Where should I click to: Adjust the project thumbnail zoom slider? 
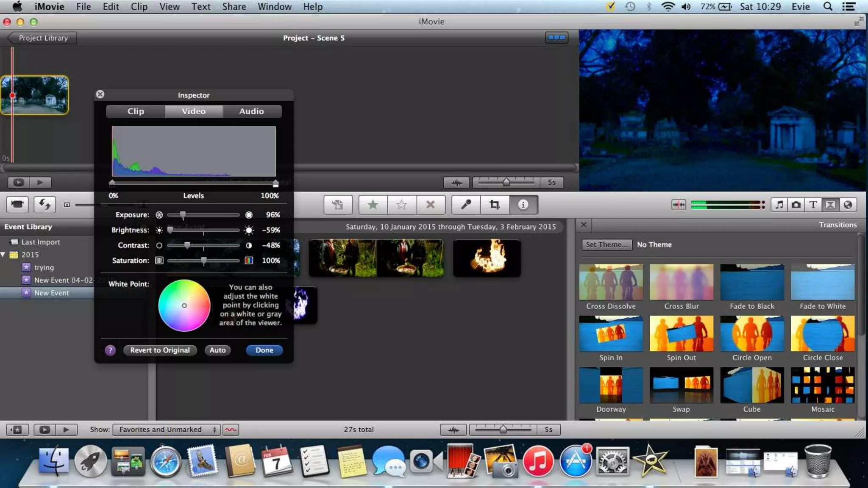506,182
